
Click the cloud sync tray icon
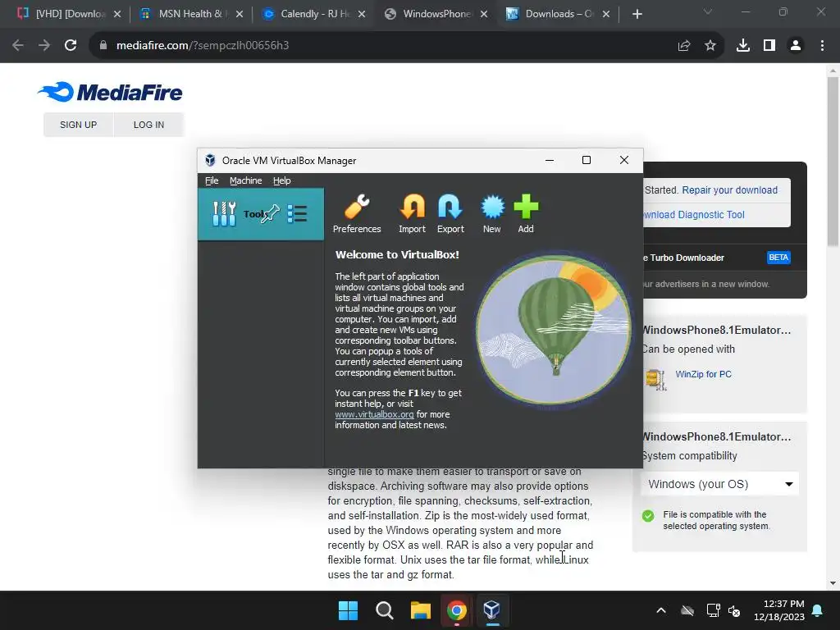(x=687, y=610)
